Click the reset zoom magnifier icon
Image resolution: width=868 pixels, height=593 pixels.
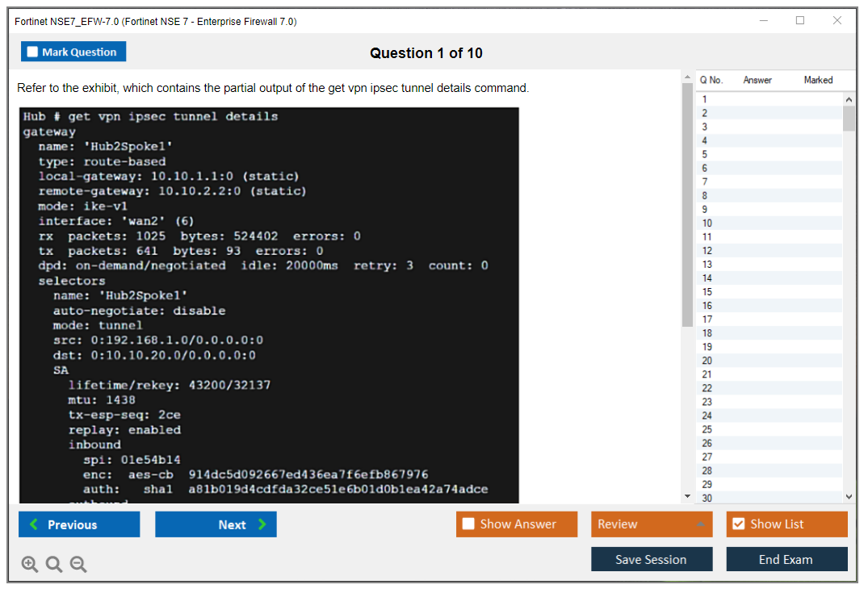point(54,565)
